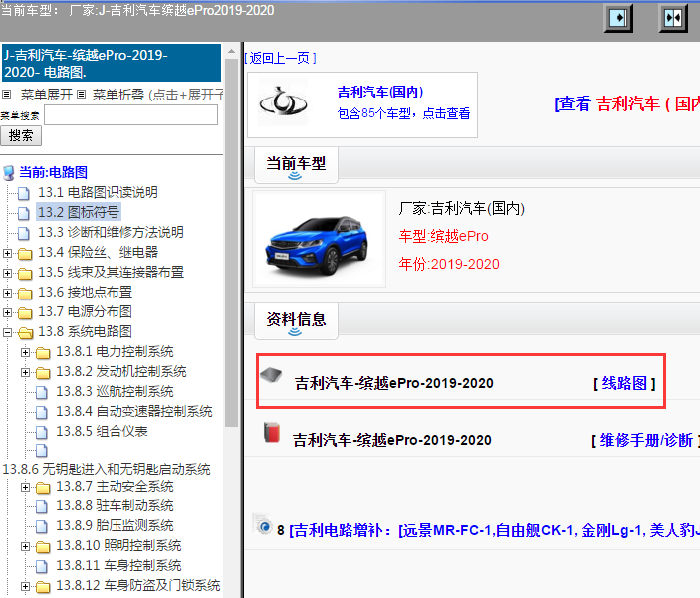Image resolution: width=700 pixels, height=598 pixels.
Task: Select 13.2 图标符号 in the tree
Action: click(x=79, y=212)
